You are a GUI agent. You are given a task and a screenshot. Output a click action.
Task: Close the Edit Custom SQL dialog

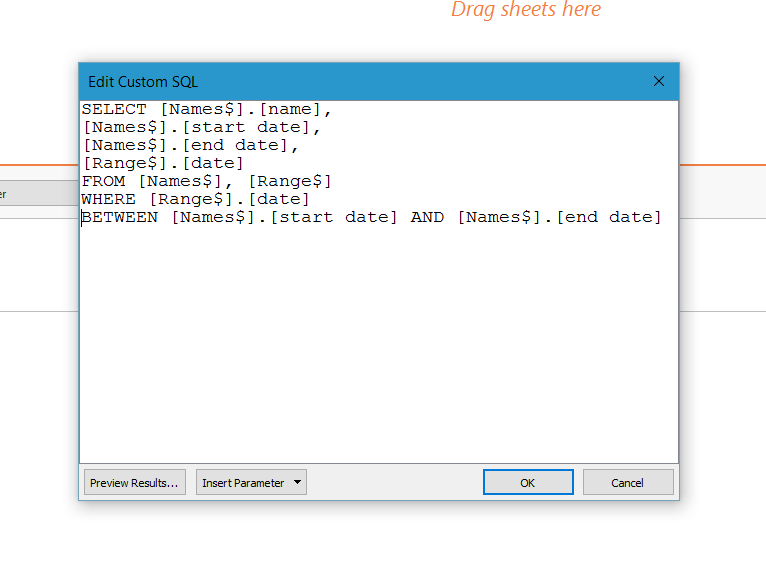(659, 81)
